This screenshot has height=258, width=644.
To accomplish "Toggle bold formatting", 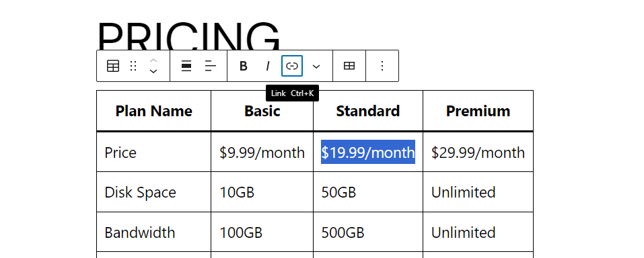I will coord(243,66).
